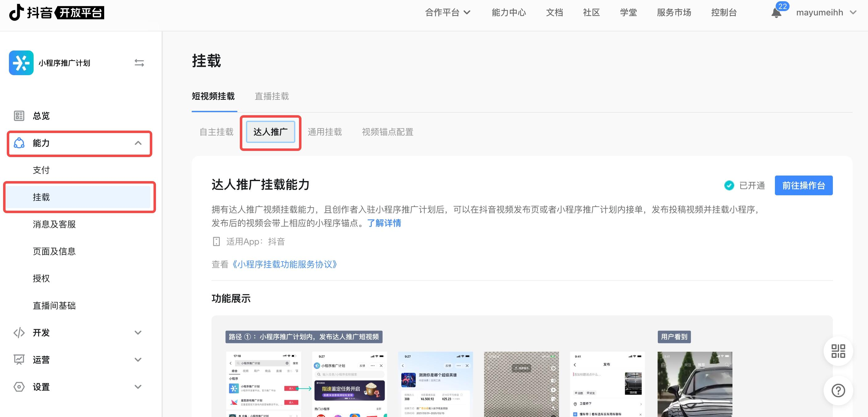Click the 小程序推广计划 app icon
868x417 pixels.
[21, 63]
